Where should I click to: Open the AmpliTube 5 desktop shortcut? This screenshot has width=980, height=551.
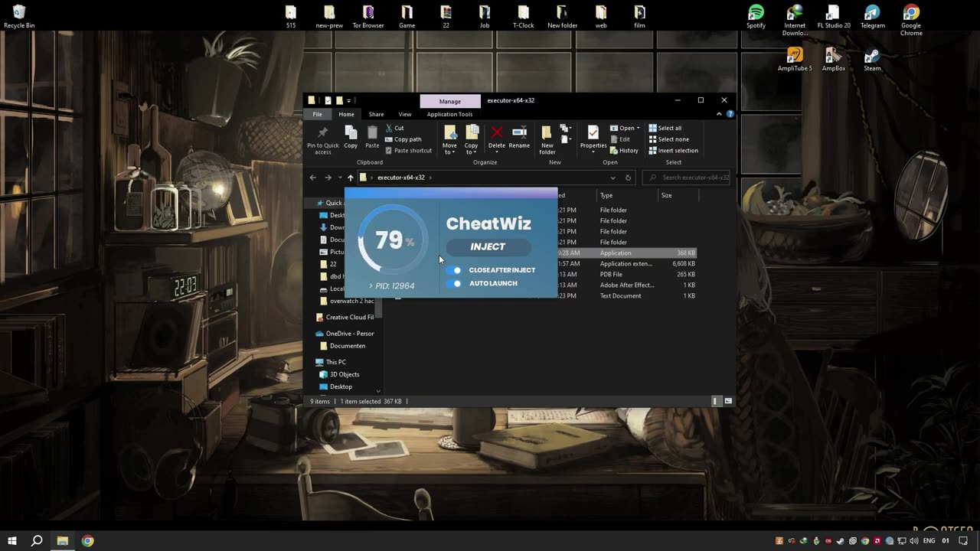[x=795, y=60]
